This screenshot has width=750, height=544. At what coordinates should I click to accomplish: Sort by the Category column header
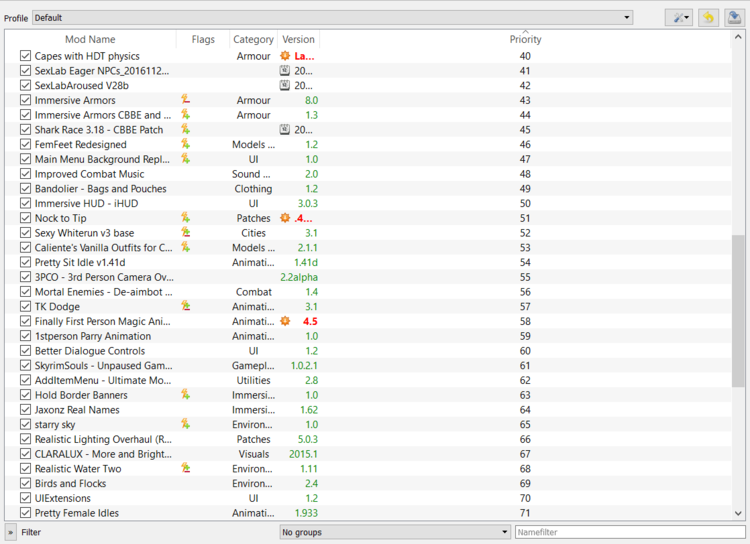point(253,39)
